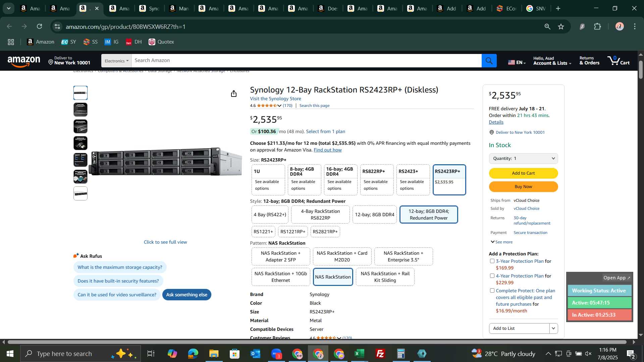Open File Explorer from the taskbar
644x362 pixels.
[214, 354]
